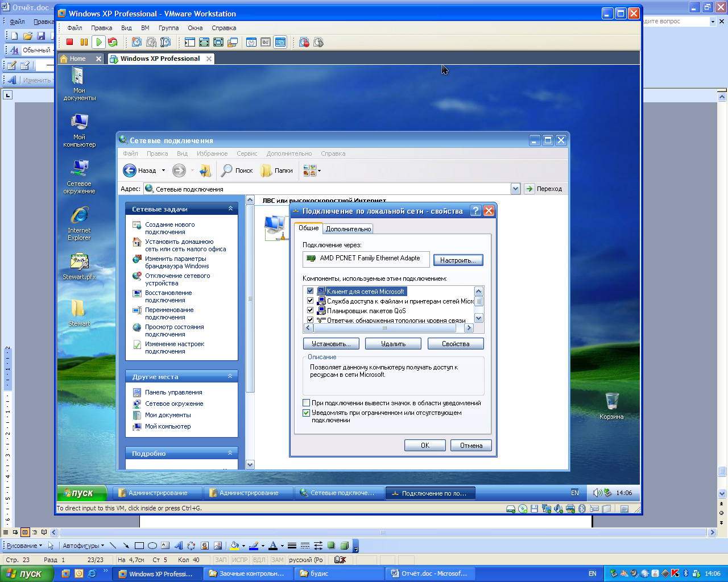
Task: Open the snapshot manager icon
Action: tap(165, 42)
